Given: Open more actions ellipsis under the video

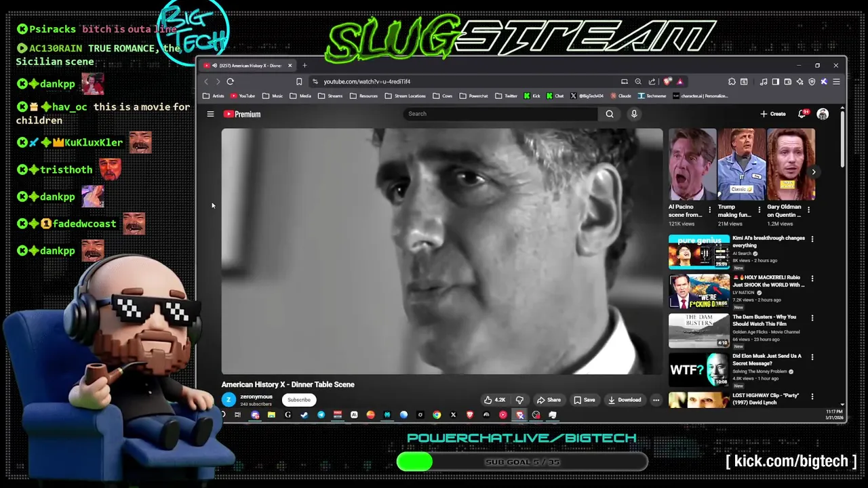Looking at the screenshot, I should pyautogui.click(x=656, y=400).
